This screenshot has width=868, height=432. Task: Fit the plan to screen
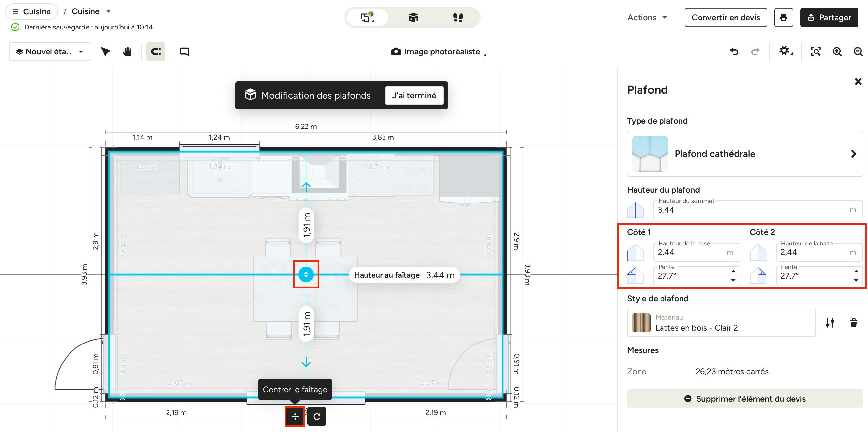[x=816, y=51]
